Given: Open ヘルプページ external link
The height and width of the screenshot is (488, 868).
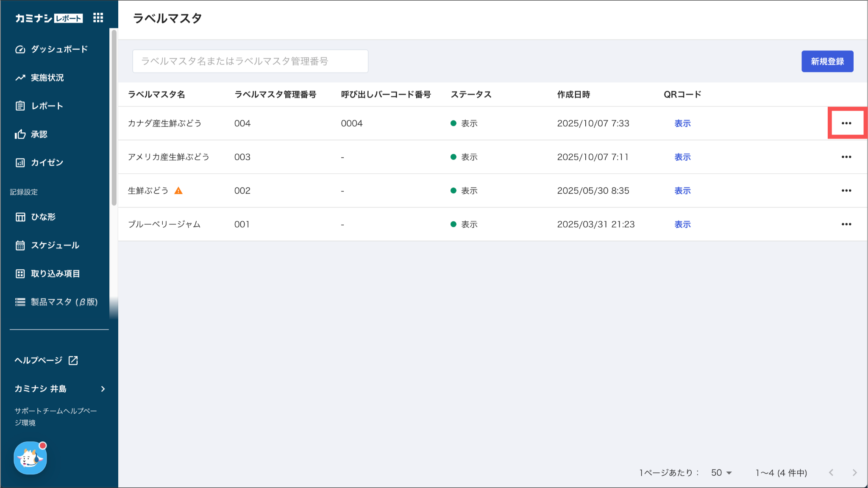Looking at the screenshot, I should point(46,360).
